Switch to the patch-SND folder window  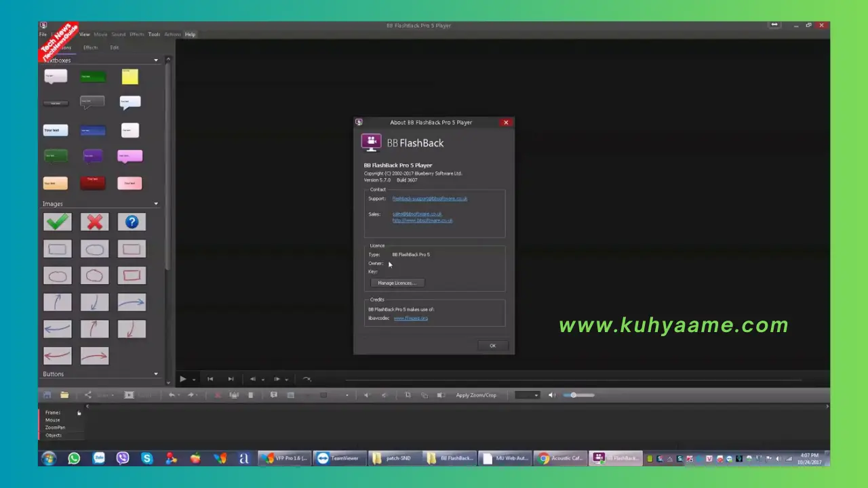(395, 458)
